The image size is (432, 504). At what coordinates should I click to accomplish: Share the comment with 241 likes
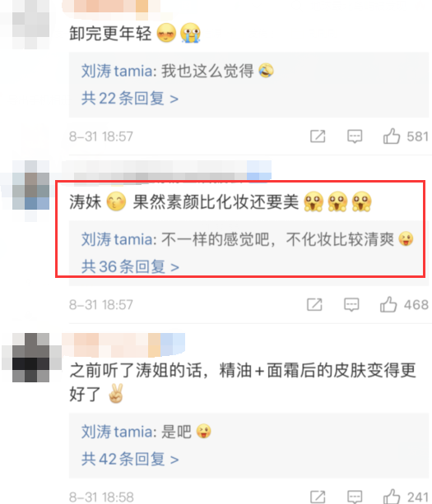coord(318,497)
